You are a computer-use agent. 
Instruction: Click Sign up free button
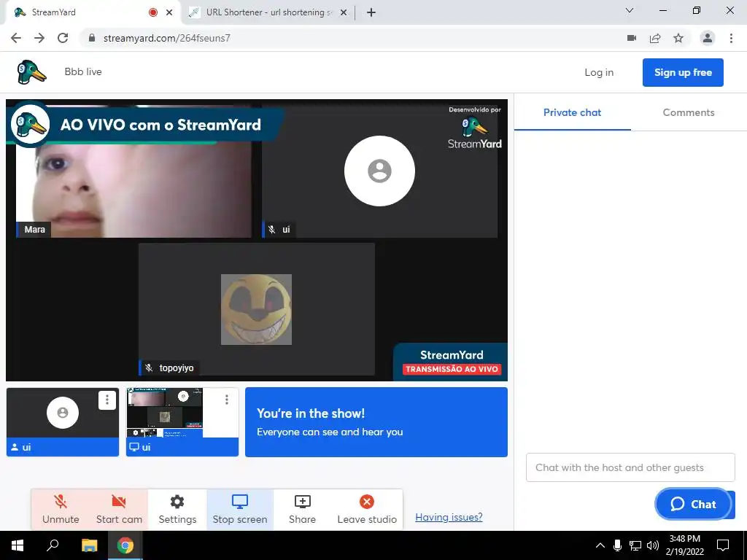[683, 72]
